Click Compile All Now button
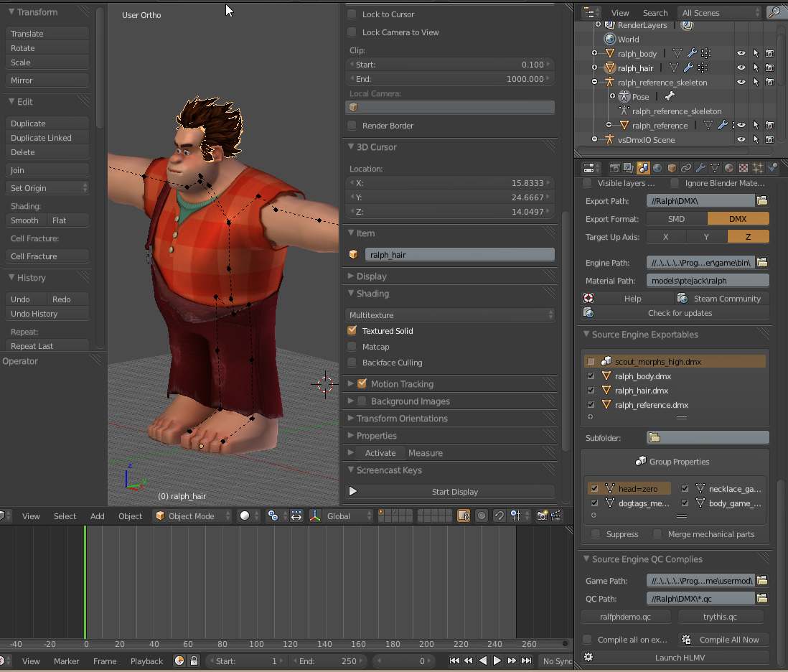 (x=723, y=639)
